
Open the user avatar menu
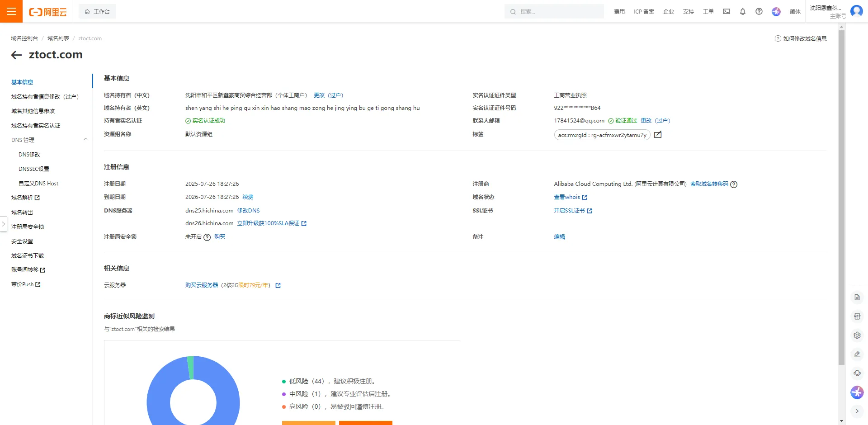tap(857, 11)
